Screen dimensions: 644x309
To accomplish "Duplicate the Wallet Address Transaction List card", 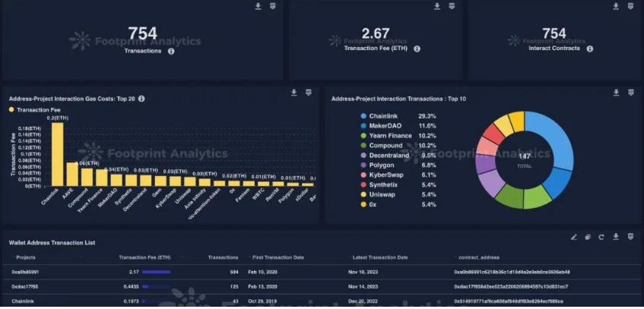I will [588, 237].
